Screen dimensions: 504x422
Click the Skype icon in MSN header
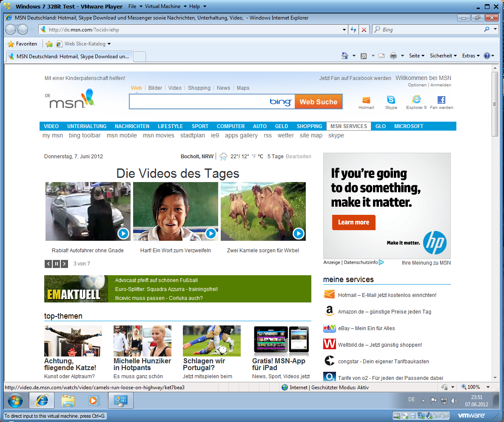[x=391, y=100]
